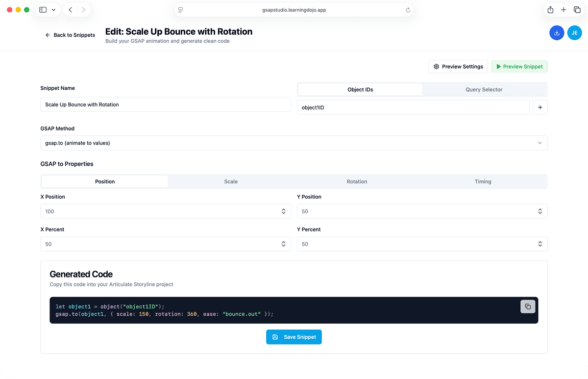588x379 pixels.
Task: Open Preview Settings via the gear icon
Action: point(436,66)
